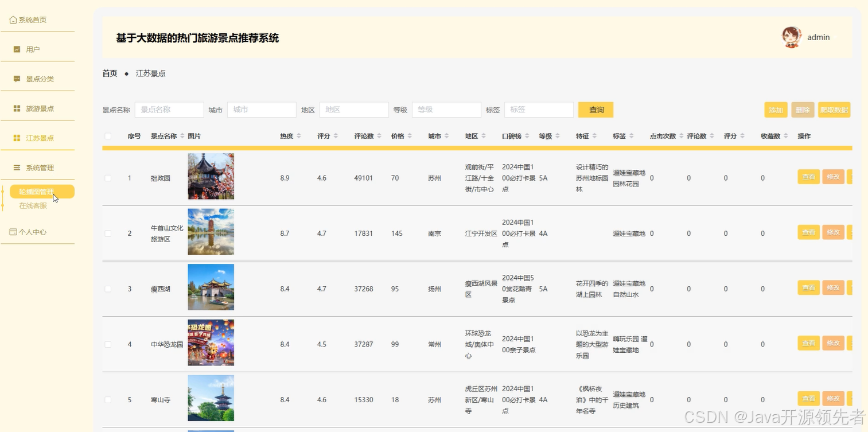The width and height of the screenshot is (868, 432).
Task: Click the home icon beside 系统首页
Action: [13, 20]
